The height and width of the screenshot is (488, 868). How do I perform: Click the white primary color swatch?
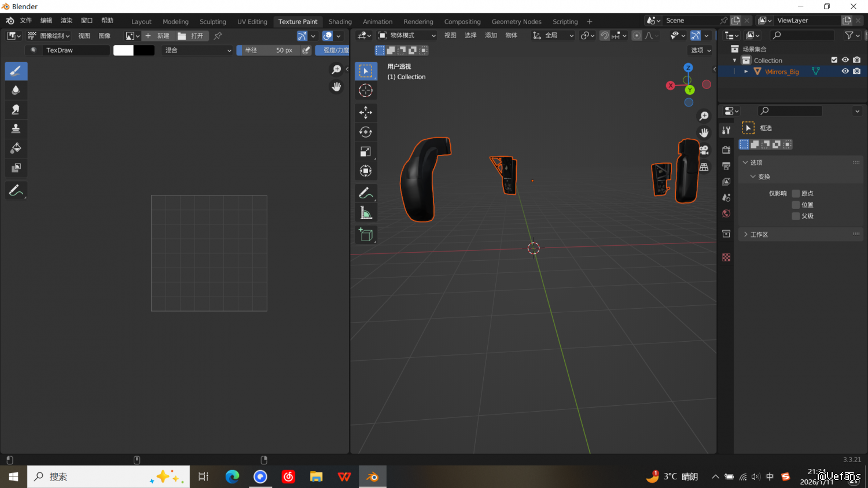click(x=123, y=50)
